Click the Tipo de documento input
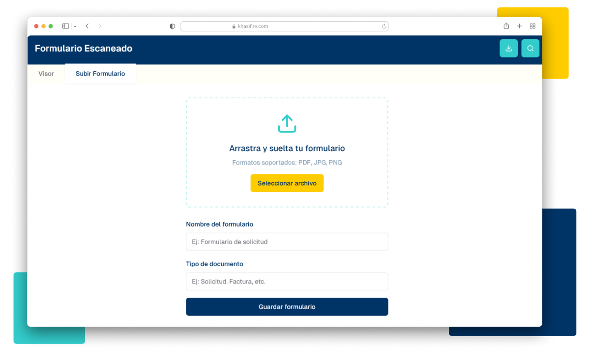The width and height of the screenshot is (590, 364). coord(287,281)
